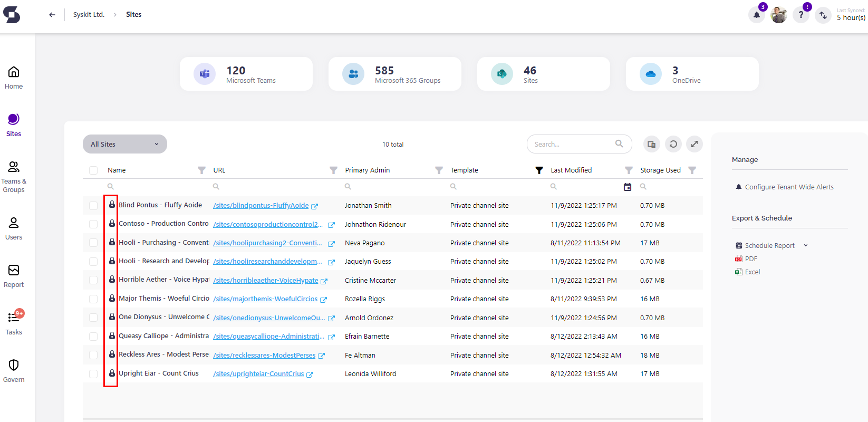Screen dimensions: 868x422
Task: Click the Blind Pontus lock icon
Action: click(x=112, y=204)
